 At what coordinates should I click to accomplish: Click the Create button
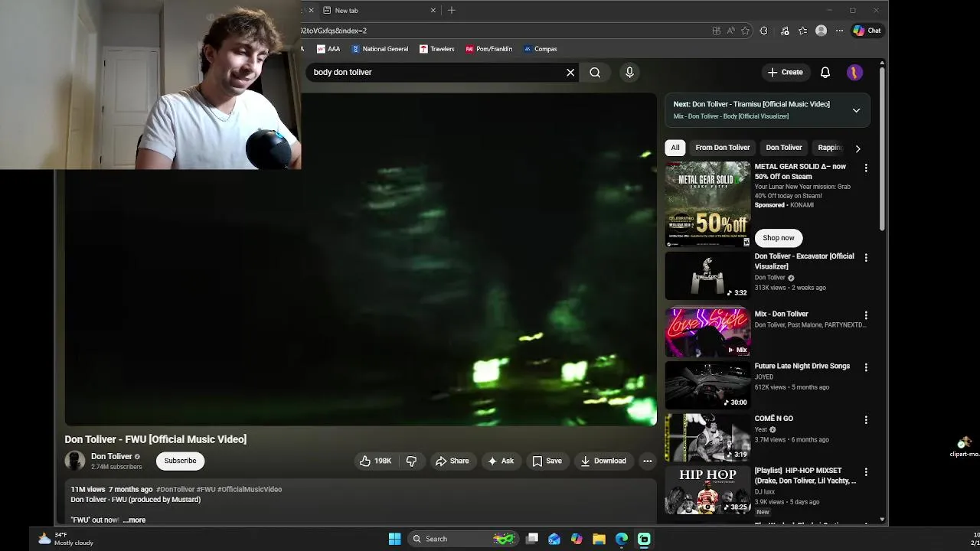[786, 72]
